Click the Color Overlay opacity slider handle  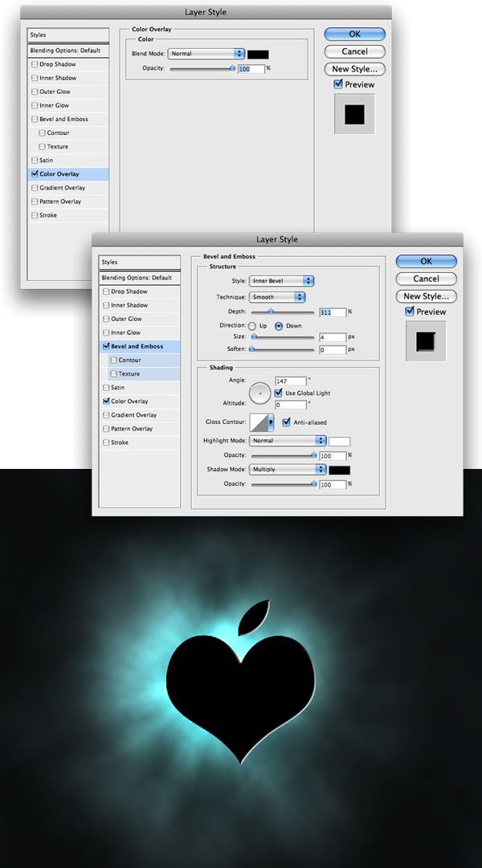(232, 68)
